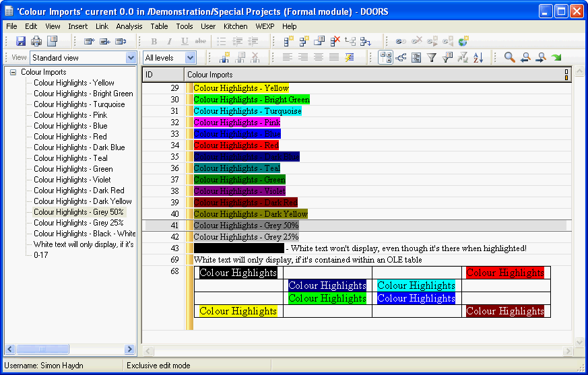Click the Print icon
The image size is (588, 375).
click(x=36, y=41)
